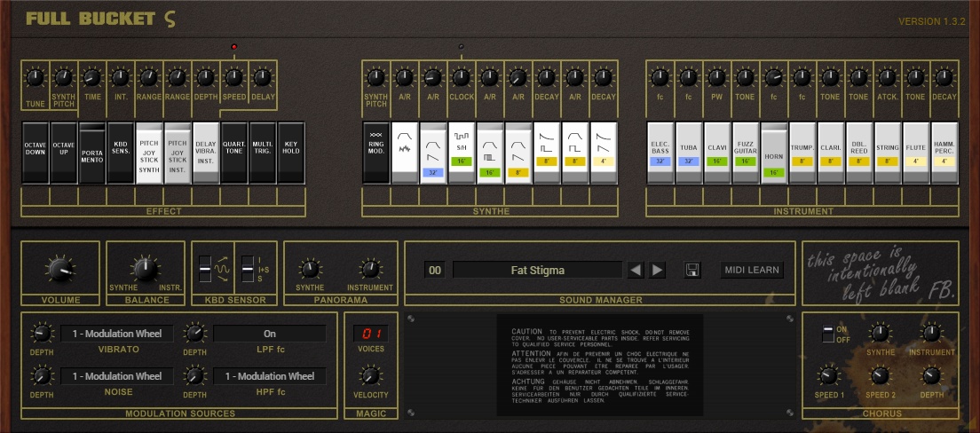The width and height of the screenshot is (980, 433).
Task: Click the Panorama Instrument knob
Action: point(370,270)
